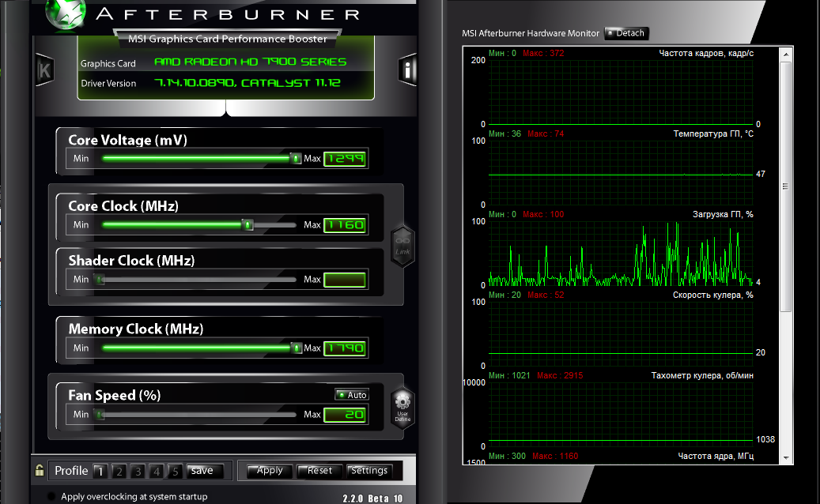Apply the overclock settings
Image resolution: width=820 pixels, height=504 pixels.
click(x=270, y=471)
